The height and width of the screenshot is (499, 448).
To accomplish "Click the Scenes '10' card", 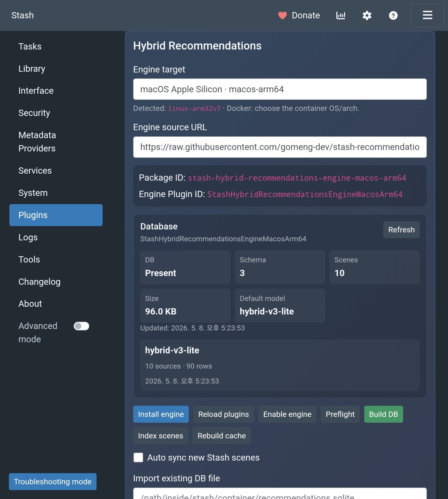I will [375, 267].
